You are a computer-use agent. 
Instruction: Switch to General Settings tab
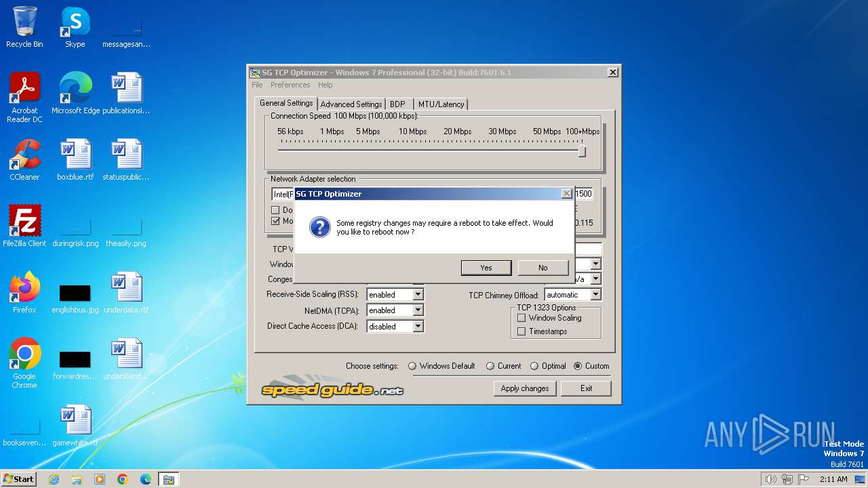point(286,103)
